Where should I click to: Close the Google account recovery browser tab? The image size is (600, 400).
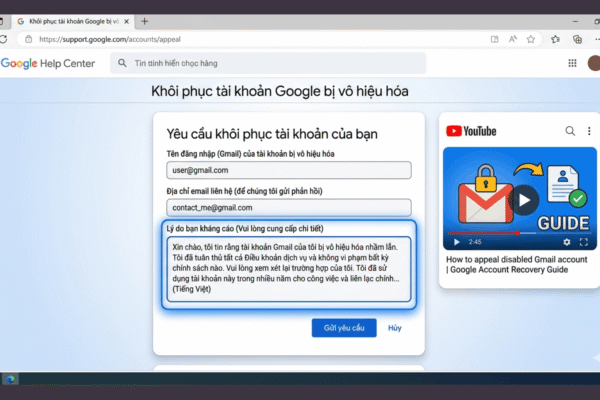coord(127,21)
